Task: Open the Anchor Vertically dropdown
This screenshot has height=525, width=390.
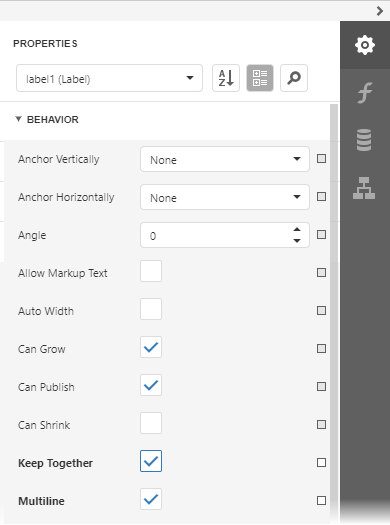Action: (x=225, y=159)
